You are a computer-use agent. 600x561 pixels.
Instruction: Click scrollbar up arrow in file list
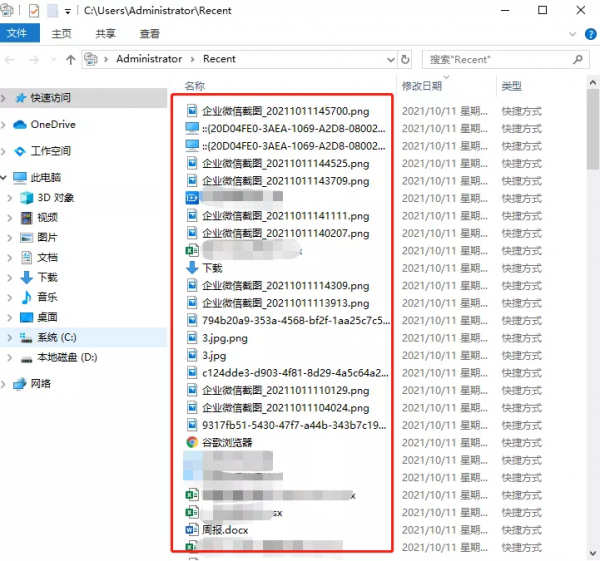tap(593, 83)
